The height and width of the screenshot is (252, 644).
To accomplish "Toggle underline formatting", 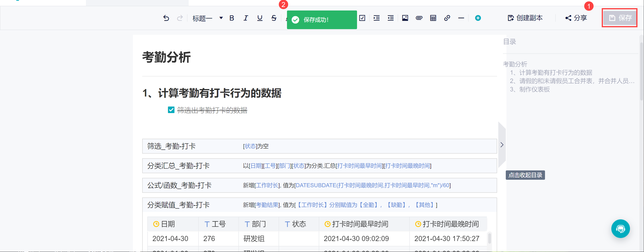I will [260, 18].
